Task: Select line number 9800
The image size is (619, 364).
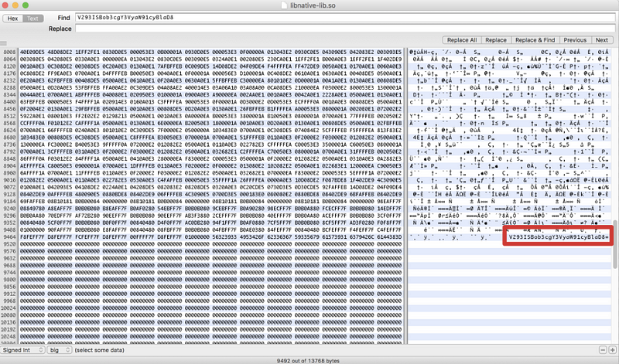Action: click(9, 279)
